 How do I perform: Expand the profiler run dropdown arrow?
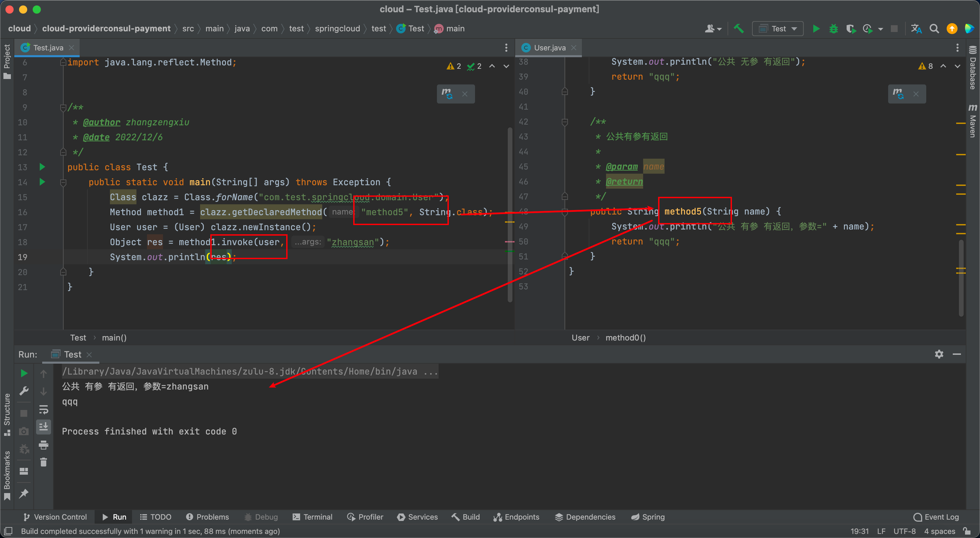880,29
